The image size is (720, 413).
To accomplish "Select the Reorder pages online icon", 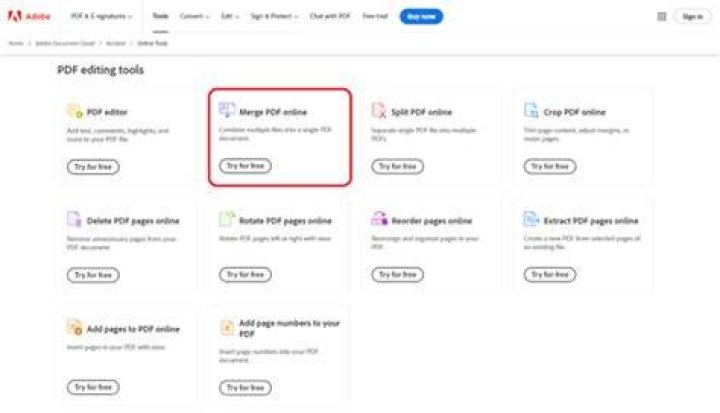I will [x=379, y=219].
